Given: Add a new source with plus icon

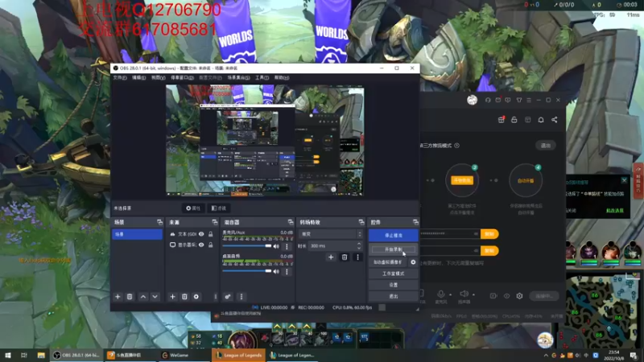Looking at the screenshot, I should tap(172, 296).
